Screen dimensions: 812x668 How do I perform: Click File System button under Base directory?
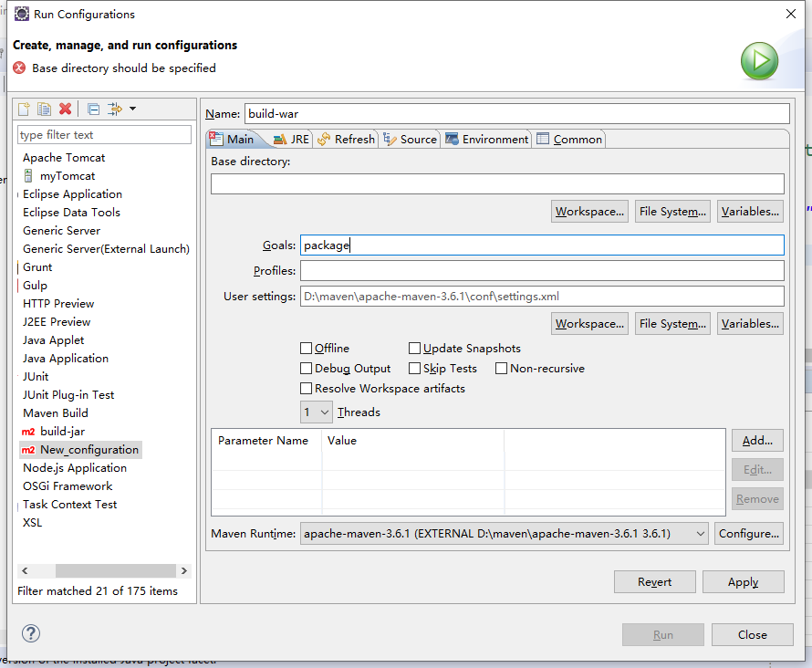(x=672, y=212)
